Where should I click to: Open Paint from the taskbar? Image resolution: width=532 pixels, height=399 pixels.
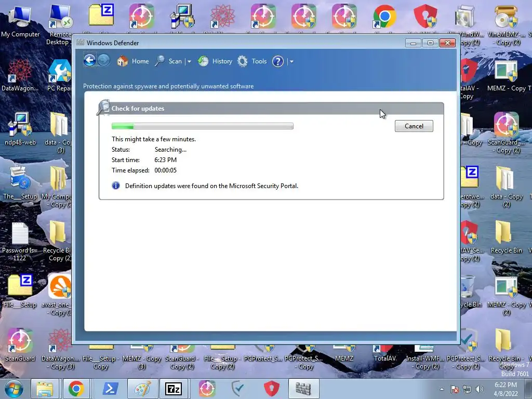[x=142, y=389]
